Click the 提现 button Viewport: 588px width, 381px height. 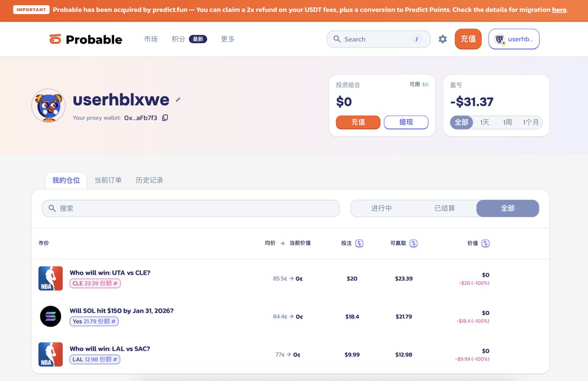(406, 122)
